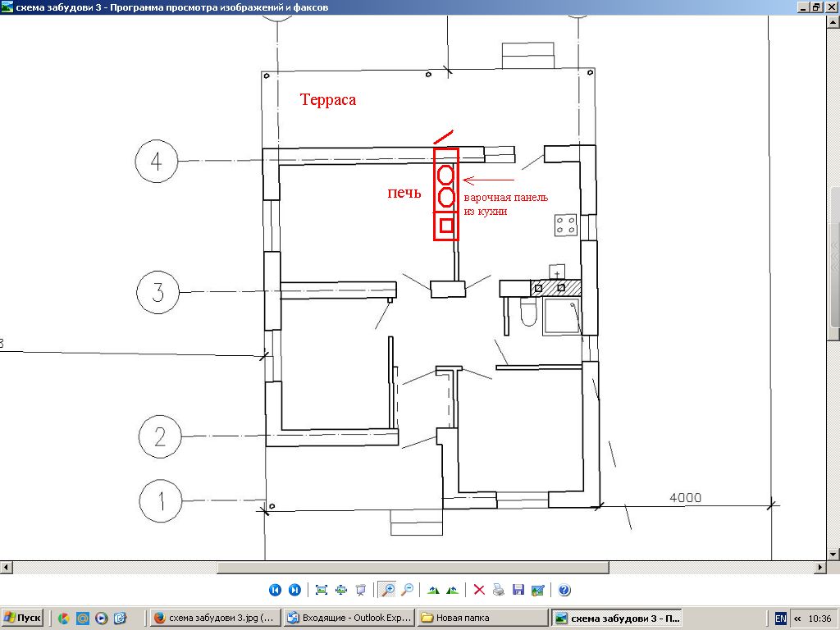This screenshot has height=630, width=840.
Task: Show image at actual size
Action: point(341,590)
